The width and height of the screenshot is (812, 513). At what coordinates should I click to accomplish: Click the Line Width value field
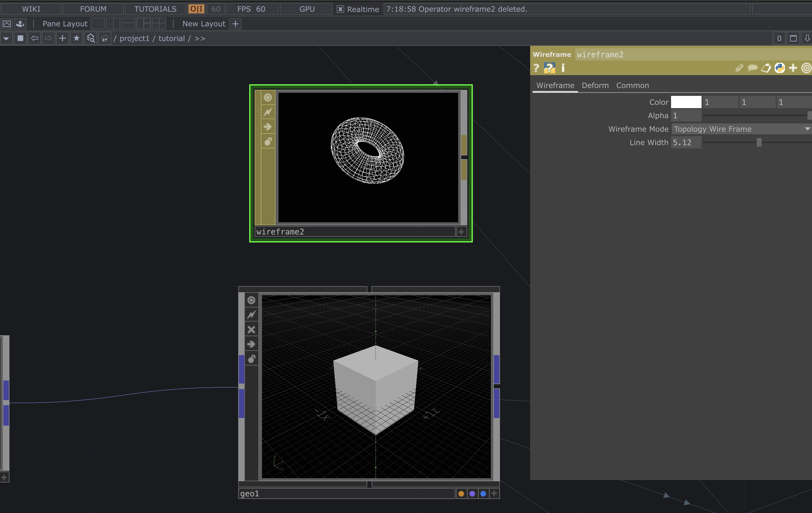pyautogui.click(x=686, y=142)
